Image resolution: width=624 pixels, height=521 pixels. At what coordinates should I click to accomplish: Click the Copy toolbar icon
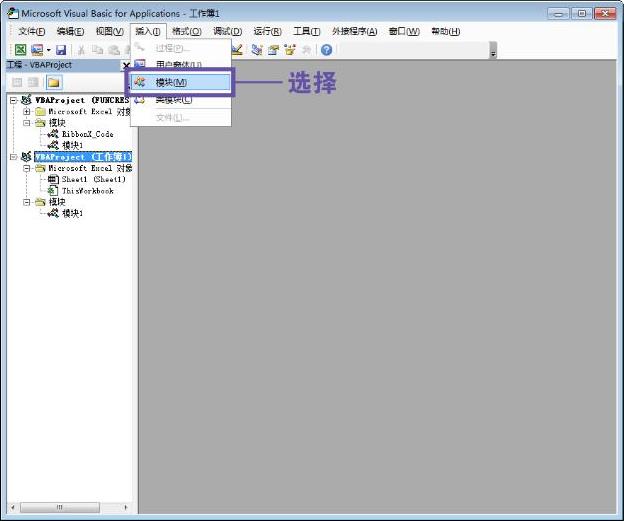(97, 50)
